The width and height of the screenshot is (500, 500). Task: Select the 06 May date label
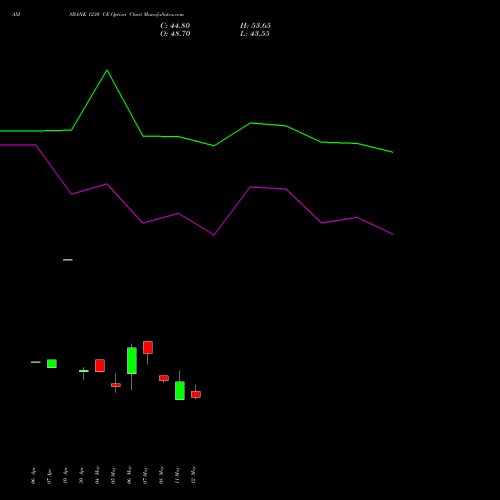[129, 475]
